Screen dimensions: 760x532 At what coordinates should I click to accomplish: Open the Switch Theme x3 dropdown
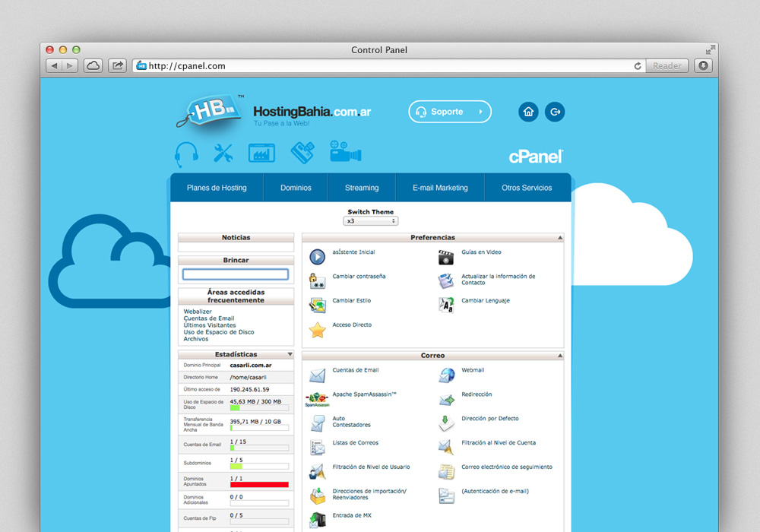click(x=371, y=221)
